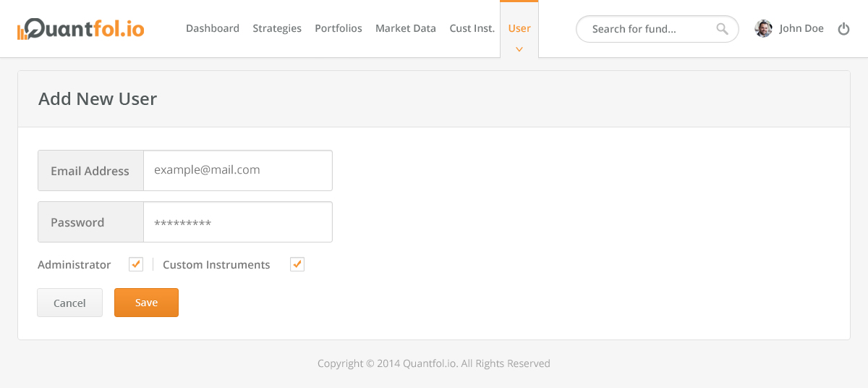Screen dimensions: 868x388
Task: Select the Portfolios menu item
Action: (339, 29)
